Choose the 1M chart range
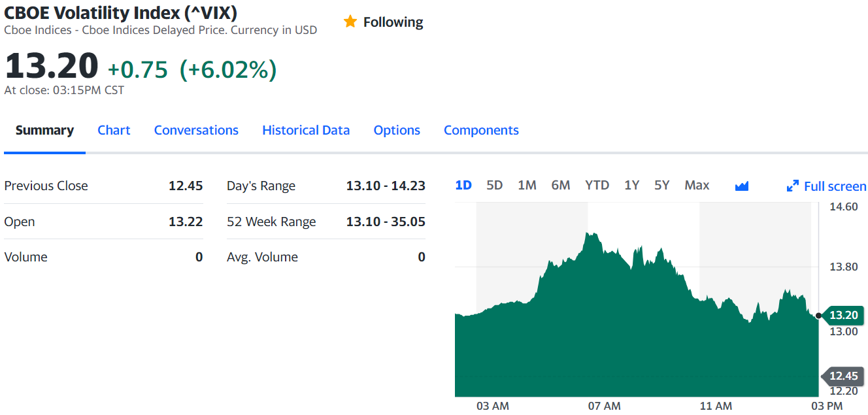Screen dimensions: 868x415 click(527, 185)
